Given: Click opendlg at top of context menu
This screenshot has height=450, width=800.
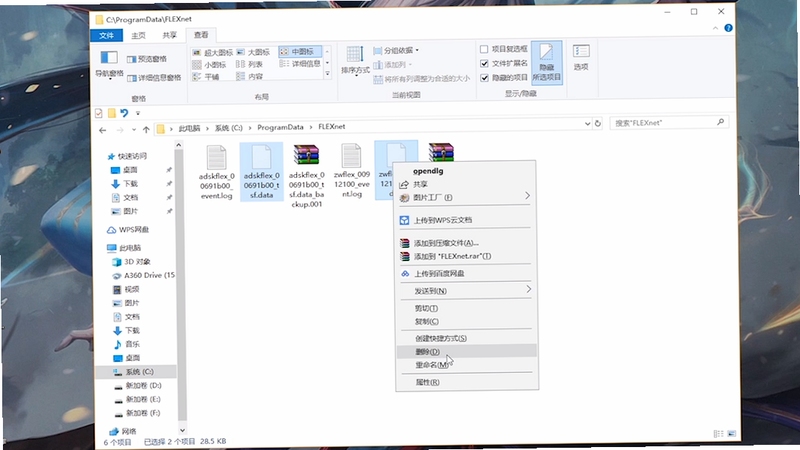Looking at the screenshot, I should 428,171.
